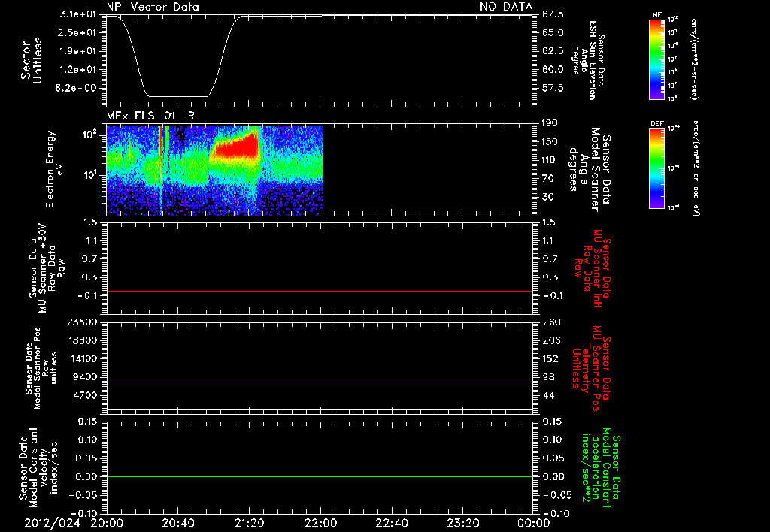This screenshot has width=770, height=532.
Task: Click the NPI Vector Data panel title
Action: pos(153,7)
